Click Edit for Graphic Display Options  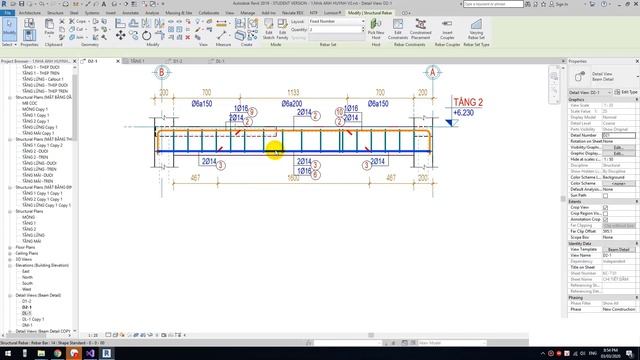point(618,153)
